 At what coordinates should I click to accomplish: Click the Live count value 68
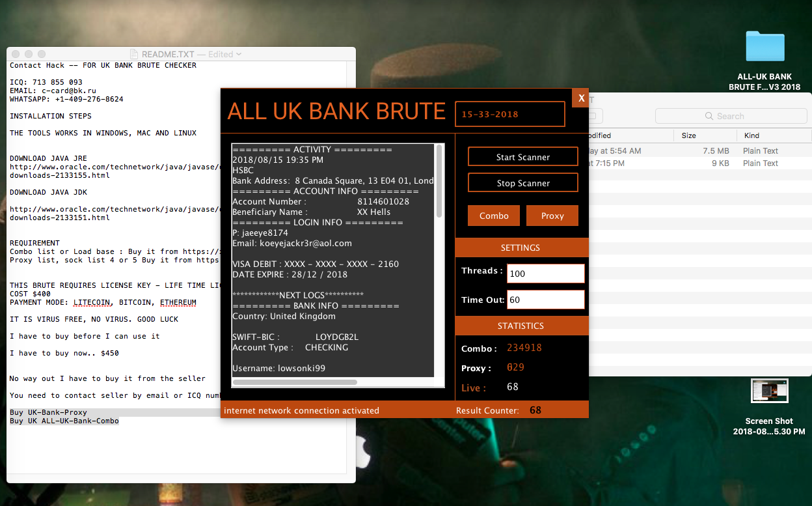[x=513, y=387]
